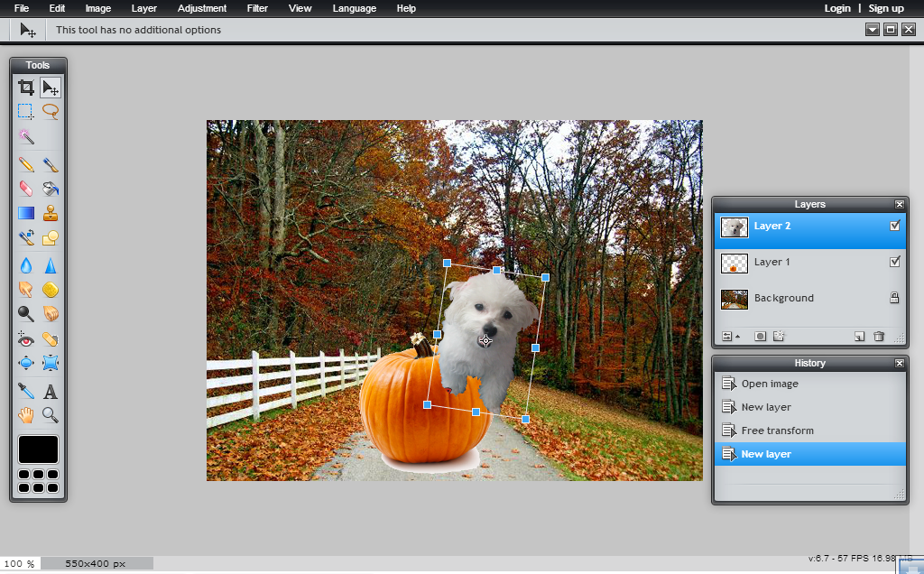Select the Move tool in Tools panel
This screenshot has width=924, height=574.
[51, 88]
